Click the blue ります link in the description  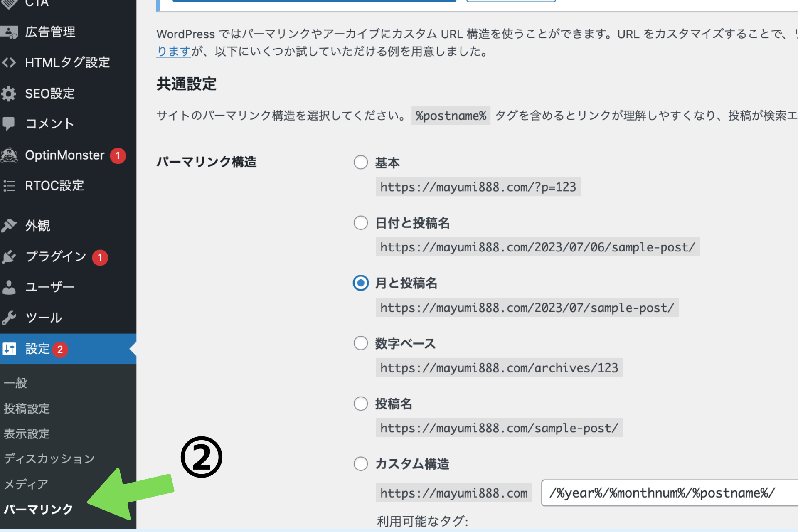point(174,52)
